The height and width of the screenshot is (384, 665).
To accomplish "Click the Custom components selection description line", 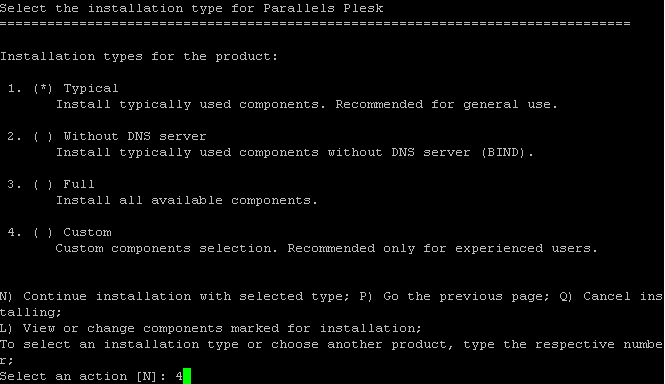I will [x=326, y=248].
